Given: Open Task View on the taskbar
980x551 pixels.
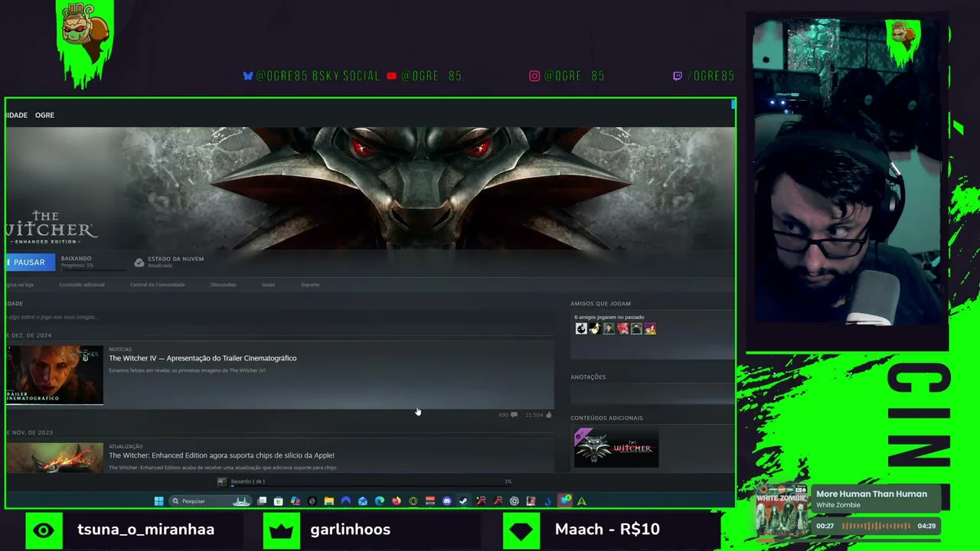Looking at the screenshot, I should coord(262,501).
